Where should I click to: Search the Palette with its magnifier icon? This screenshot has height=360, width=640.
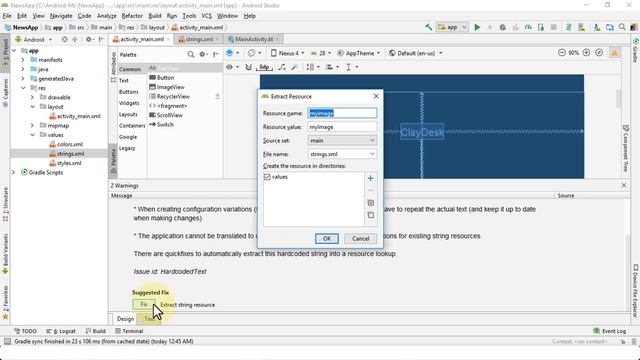pyautogui.click(x=191, y=54)
